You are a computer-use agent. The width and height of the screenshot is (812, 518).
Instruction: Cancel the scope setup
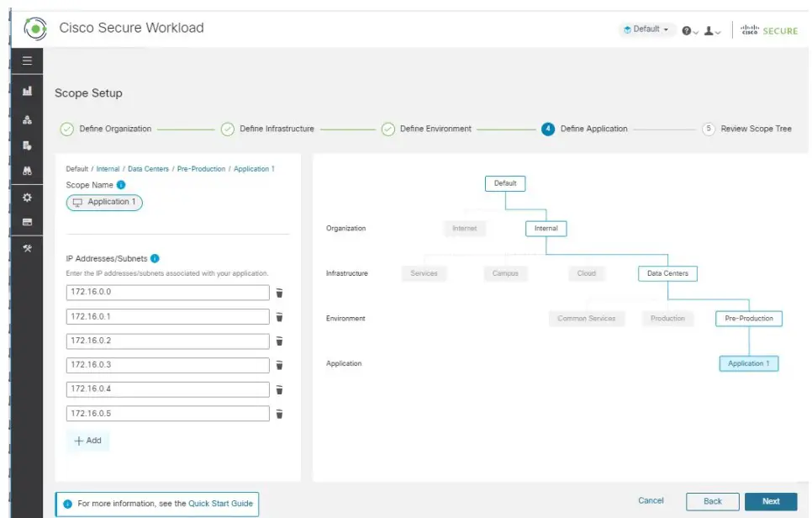click(x=651, y=500)
